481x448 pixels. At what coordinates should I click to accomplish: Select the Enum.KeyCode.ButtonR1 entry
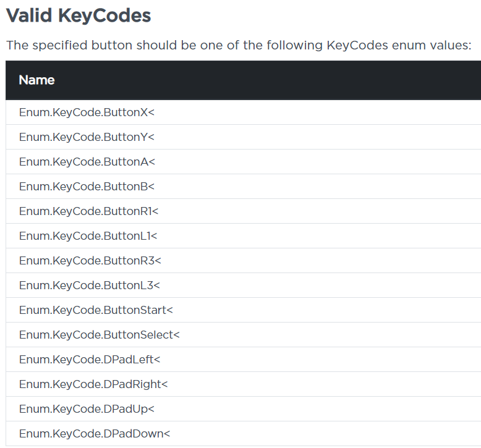(x=88, y=211)
